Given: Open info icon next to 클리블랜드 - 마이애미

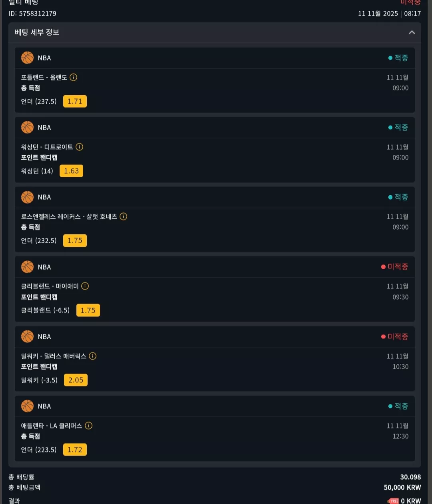Looking at the screenshot, I should click(x=85, y=286).
